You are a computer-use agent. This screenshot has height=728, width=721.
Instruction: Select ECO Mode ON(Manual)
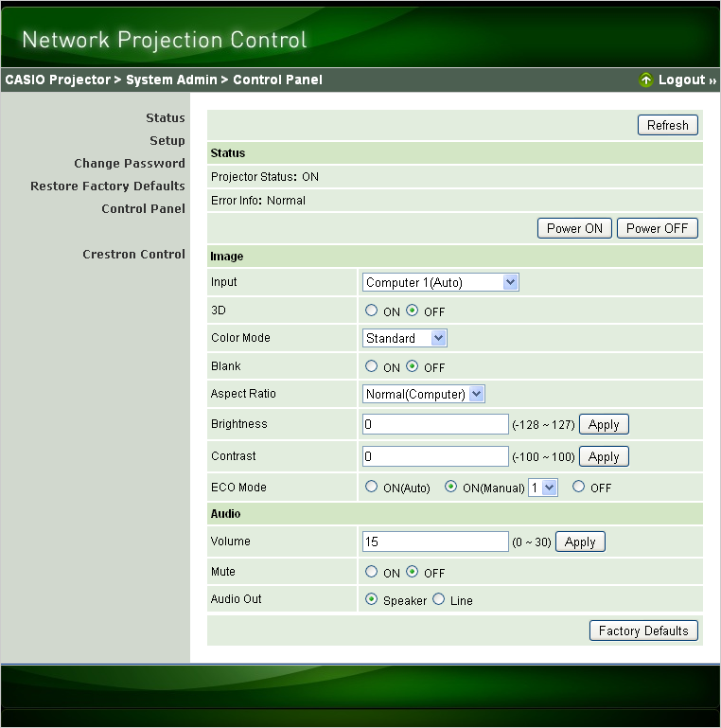[x=450, y=487]
